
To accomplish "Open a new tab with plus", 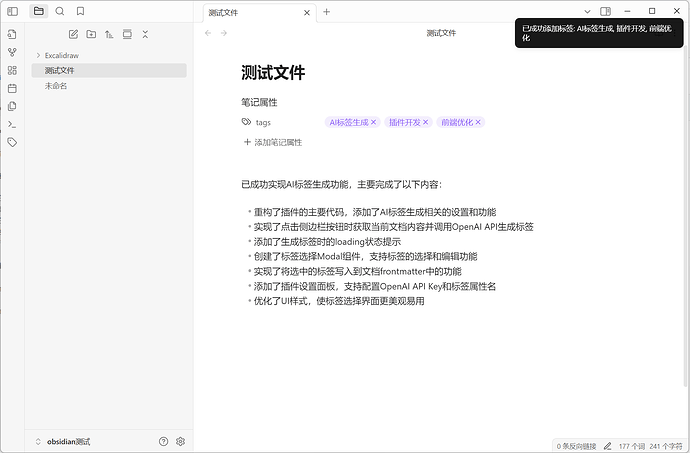I will [x=327, y=12].
